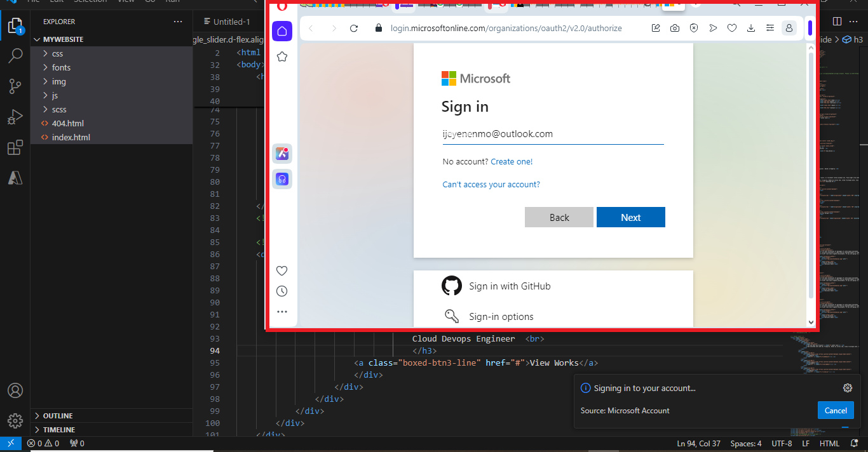Expand the scss folder

point(111,109)
